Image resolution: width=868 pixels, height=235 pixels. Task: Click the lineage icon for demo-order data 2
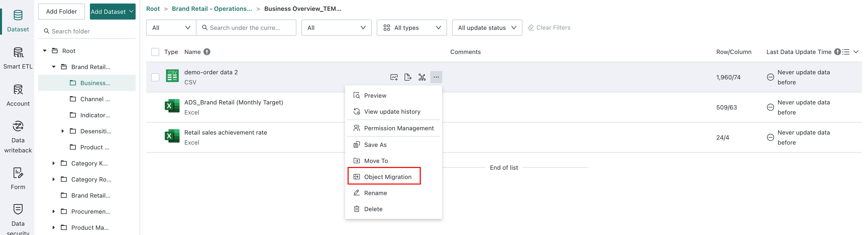coord(422,77)
